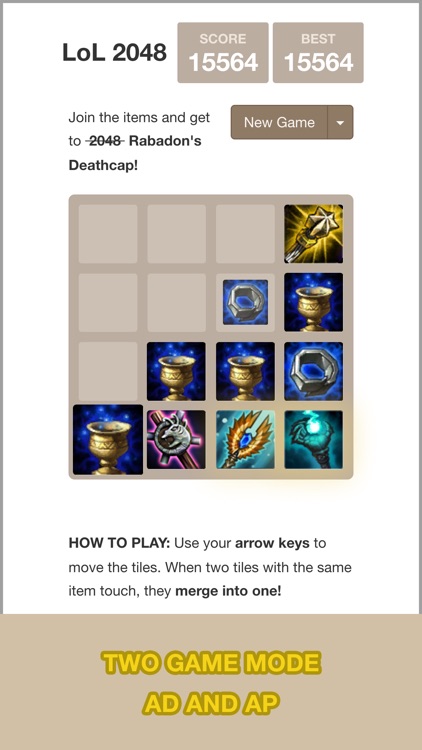Click the TWO GAME MODE AD AND AP banner
The image size is (422, 750).
(x=211, y=683)
